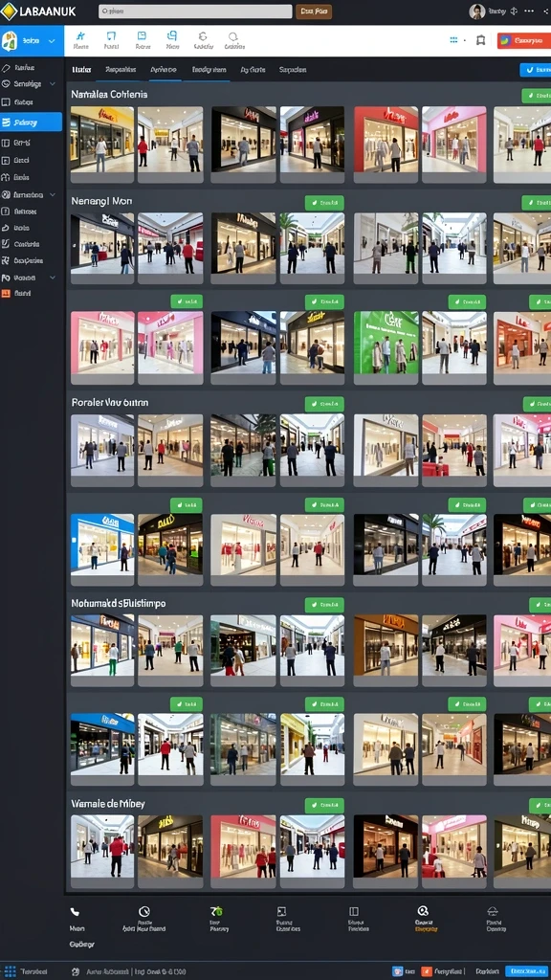
Task: Click the 'Namalea Cohlenia' section heading
Action: [x=109, y=95]
